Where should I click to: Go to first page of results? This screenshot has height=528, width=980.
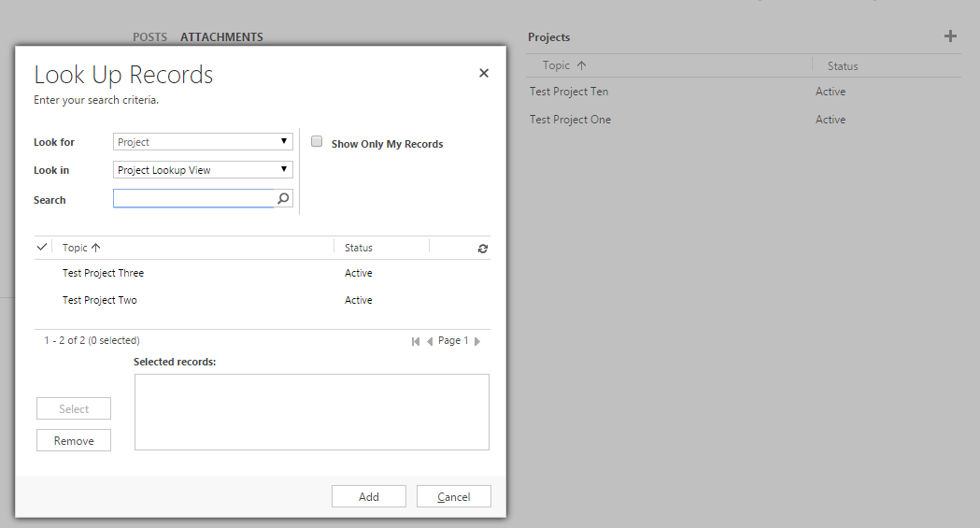(x=416, y=342)
